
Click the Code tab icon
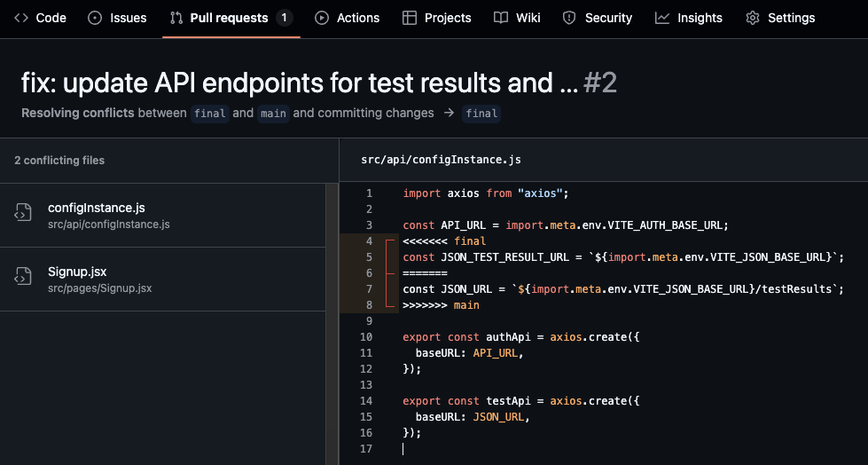pos(21,18)
